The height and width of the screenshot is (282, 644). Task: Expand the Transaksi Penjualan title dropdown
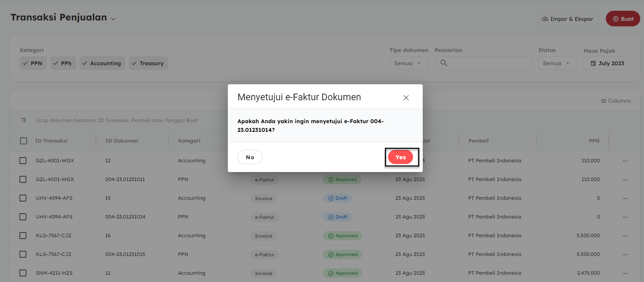tap(113, 19)
